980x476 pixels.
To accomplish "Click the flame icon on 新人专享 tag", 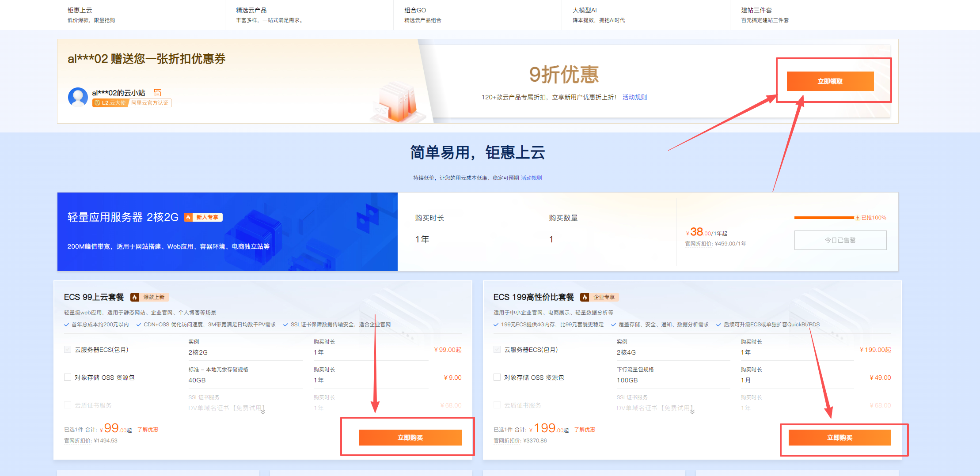I will click(189, 217).
